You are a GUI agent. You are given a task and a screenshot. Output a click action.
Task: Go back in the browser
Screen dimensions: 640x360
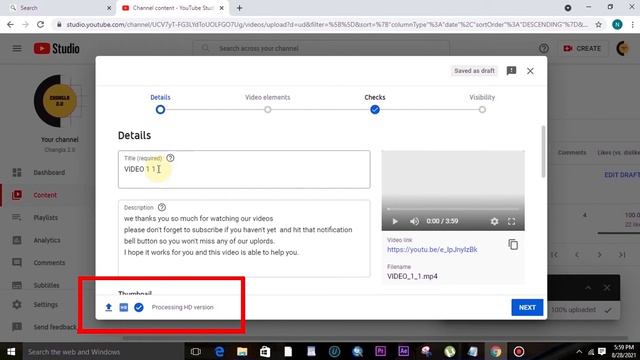(11, 24)
